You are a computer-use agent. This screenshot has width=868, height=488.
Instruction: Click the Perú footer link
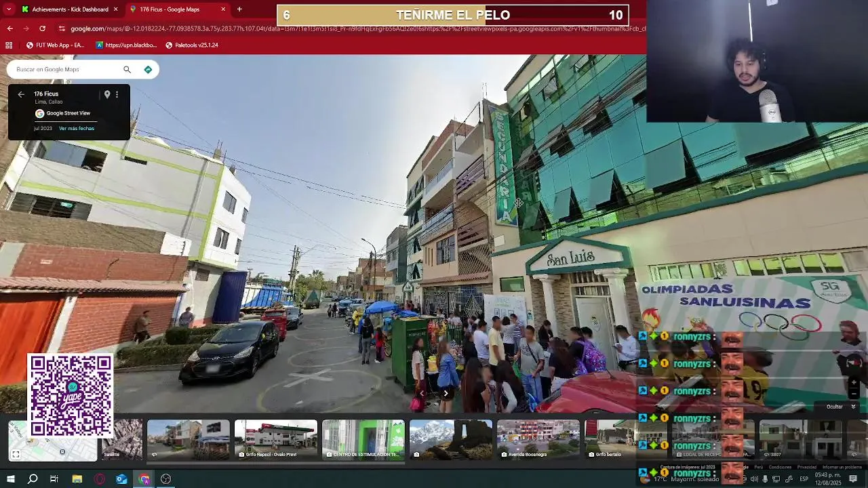click(759, 467)
